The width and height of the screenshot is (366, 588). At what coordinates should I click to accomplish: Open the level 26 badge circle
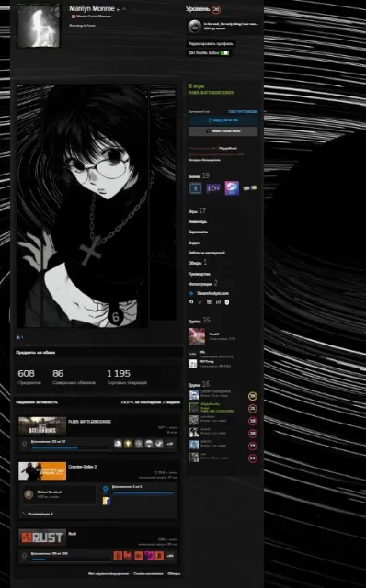point(216,9)
